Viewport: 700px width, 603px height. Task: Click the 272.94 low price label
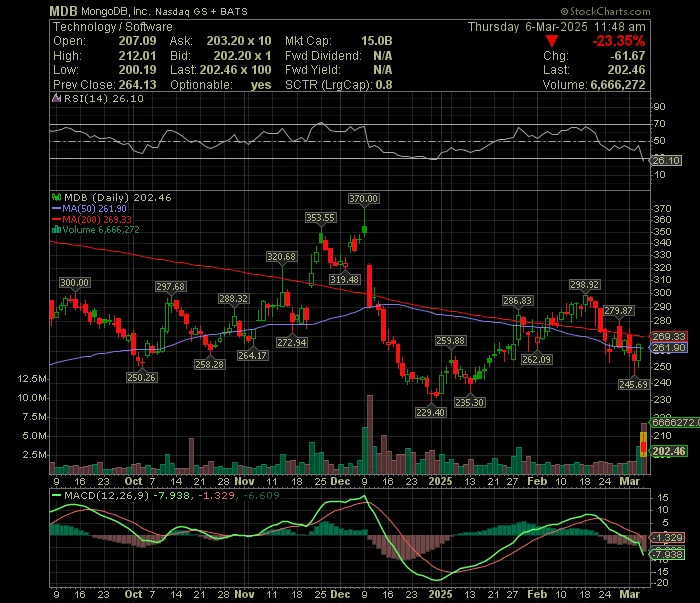[292, 342]
